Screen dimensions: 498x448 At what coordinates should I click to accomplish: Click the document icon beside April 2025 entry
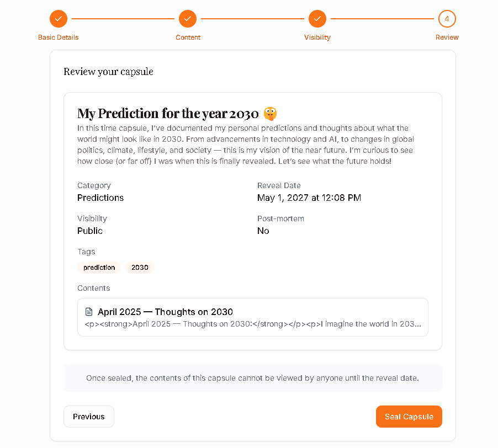coord(89,312)
